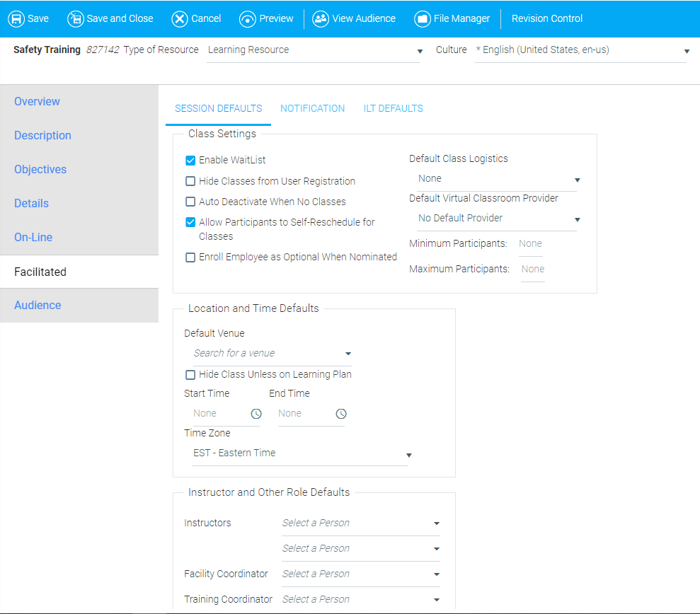Image resolution: width=700 pixels, height=614 pixels.
Task: Open the Culture language dropdown
Action: click(581, 50)
